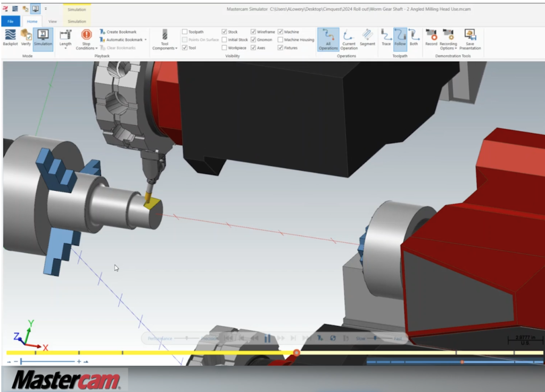This screenshot has width=545, height=392.
Task: Uncheck the Machine checkbox
Action: click(280, 31)
